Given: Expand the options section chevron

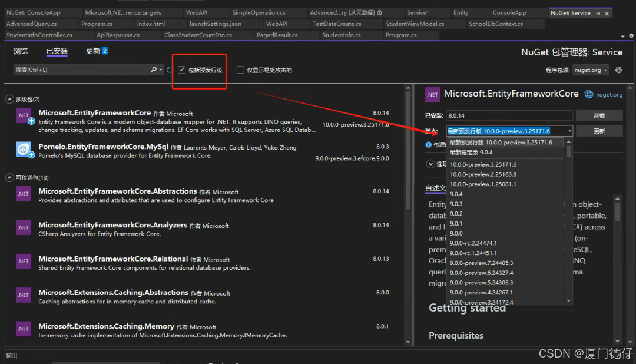Looking at the screenshot, I should point(430,164).
